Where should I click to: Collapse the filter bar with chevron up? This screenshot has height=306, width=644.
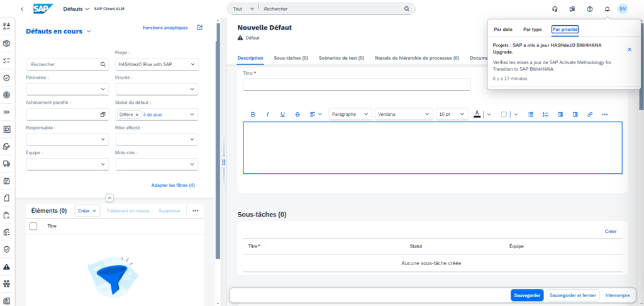[x=109, y=198]
